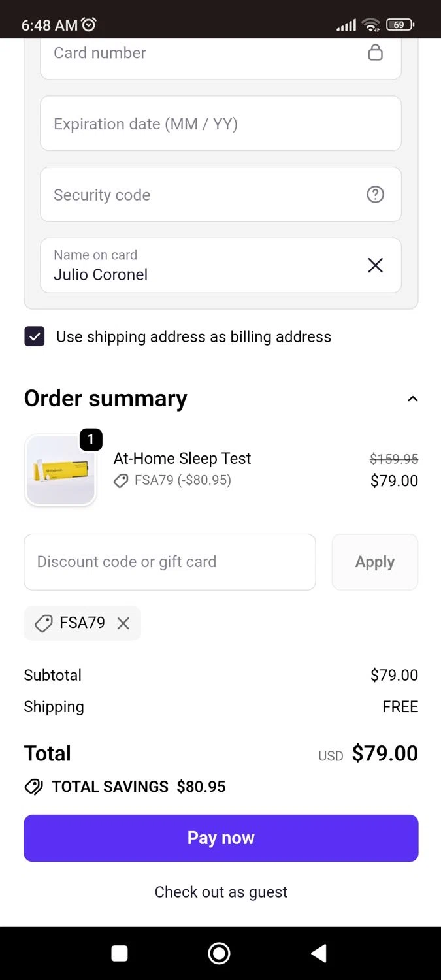Enter a discount code or gift card
This screenshot has height=980, width=441.
170,562
